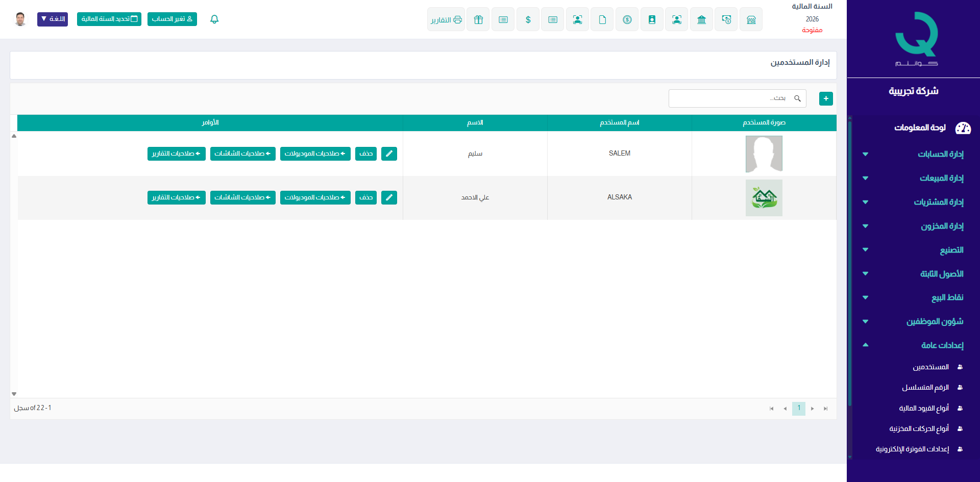Click the ALSAKA user picture thumbnail
980x482 pixels.
point(764,198)
